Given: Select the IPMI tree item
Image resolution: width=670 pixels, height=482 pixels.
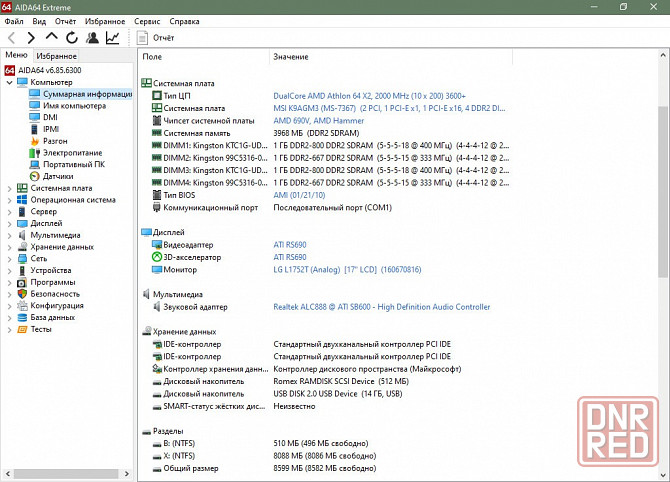Looking at the screenshot, I should [x=44, y=129].
